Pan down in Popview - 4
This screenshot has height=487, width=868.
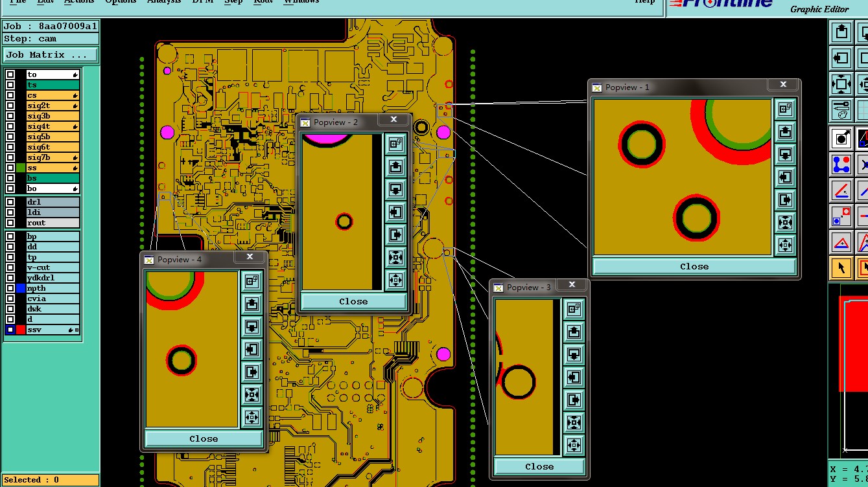(252, 326)
